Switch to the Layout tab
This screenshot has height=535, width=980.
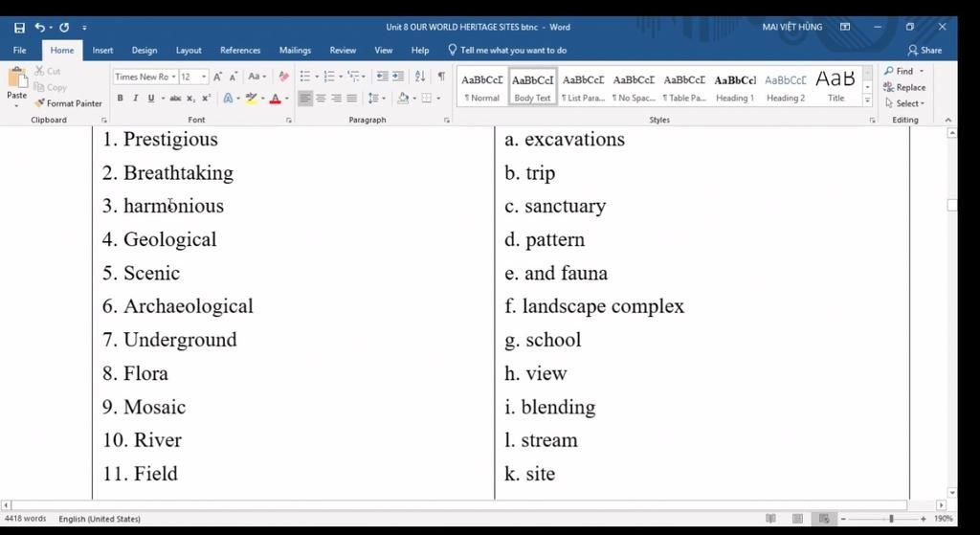click(189, 50)
